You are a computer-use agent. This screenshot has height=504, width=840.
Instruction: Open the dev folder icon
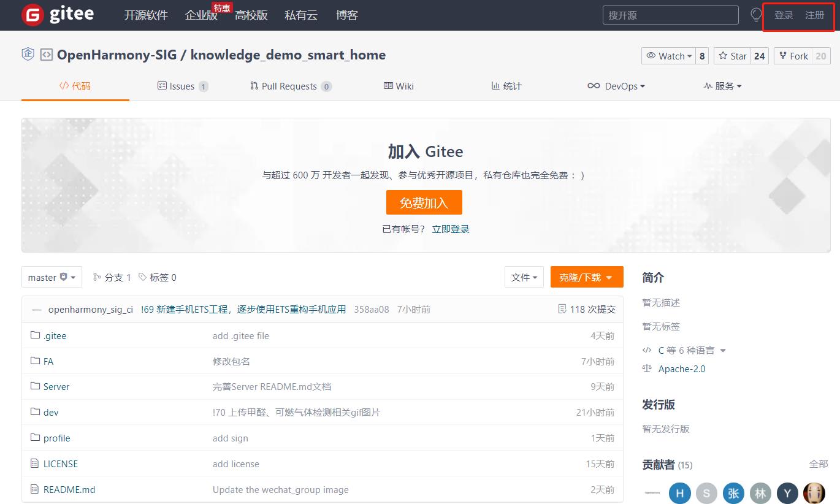(35, 412)
